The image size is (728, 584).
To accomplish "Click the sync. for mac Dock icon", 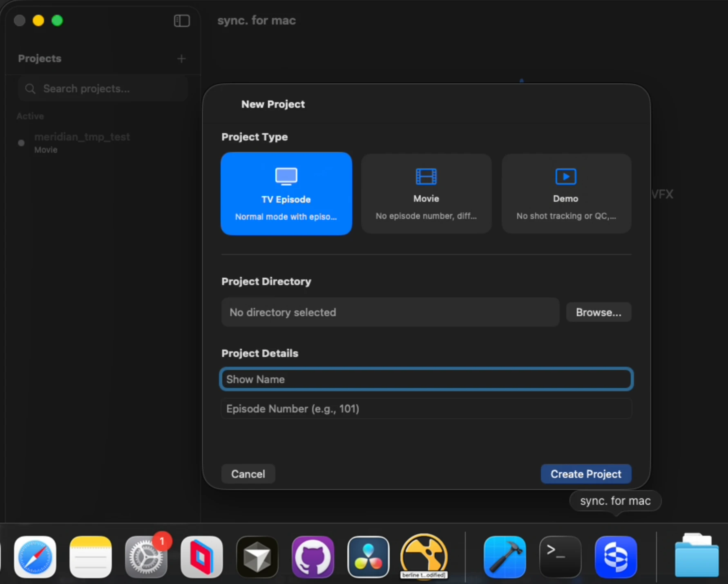I will coord(616,557).
